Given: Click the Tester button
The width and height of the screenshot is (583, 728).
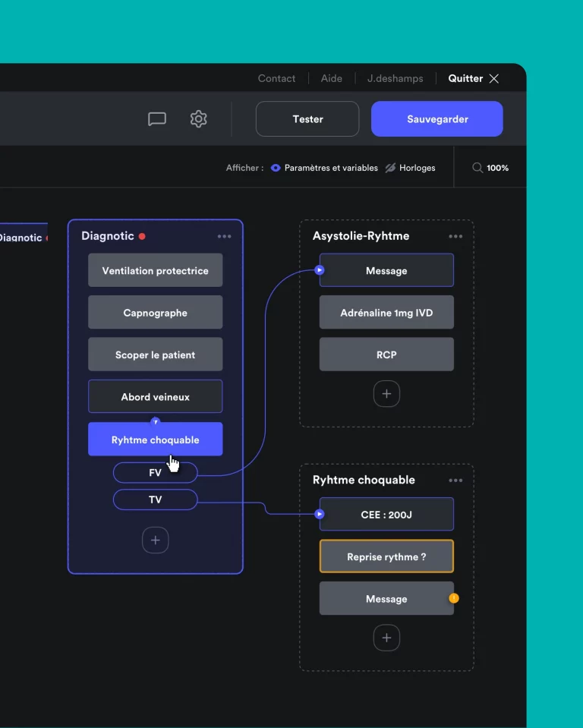Looking at the screenshot, I should coord(307,119).
